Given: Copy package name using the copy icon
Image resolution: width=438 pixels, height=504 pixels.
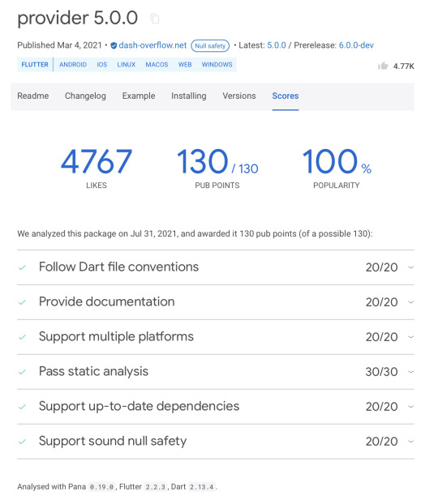Looking at the screenshot, I should 155,19.
